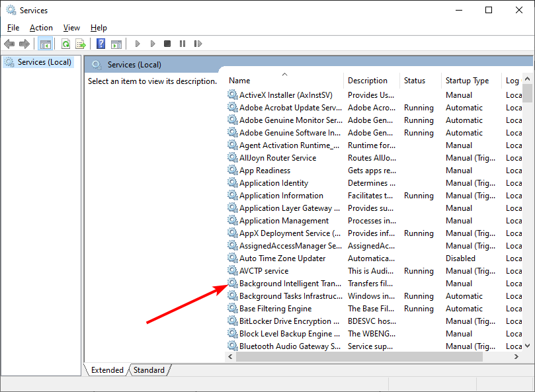Screen dimensions: 535x392
Task: Click the Start Service play arrow next to Stop
Action: coord(153,44)
